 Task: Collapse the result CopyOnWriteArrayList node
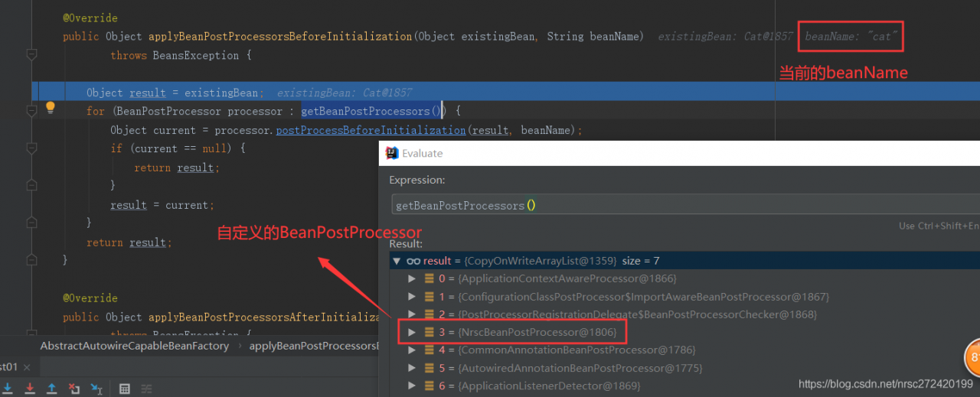coord(397,261)
